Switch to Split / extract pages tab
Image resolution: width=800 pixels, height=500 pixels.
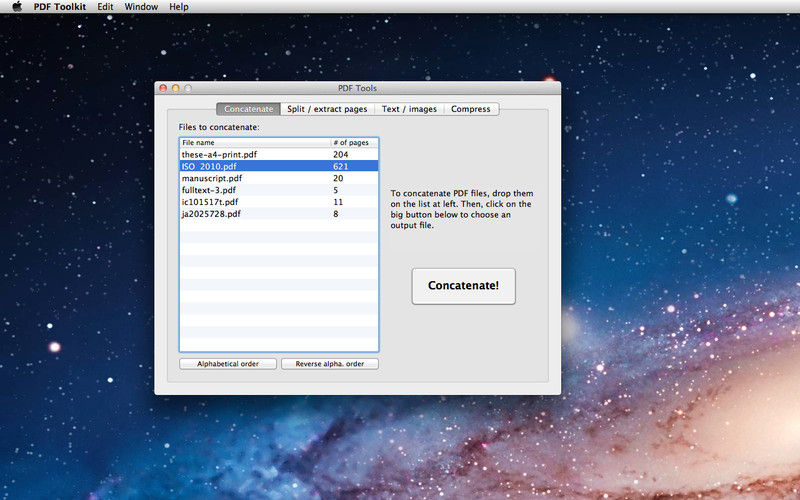[327, 109]
